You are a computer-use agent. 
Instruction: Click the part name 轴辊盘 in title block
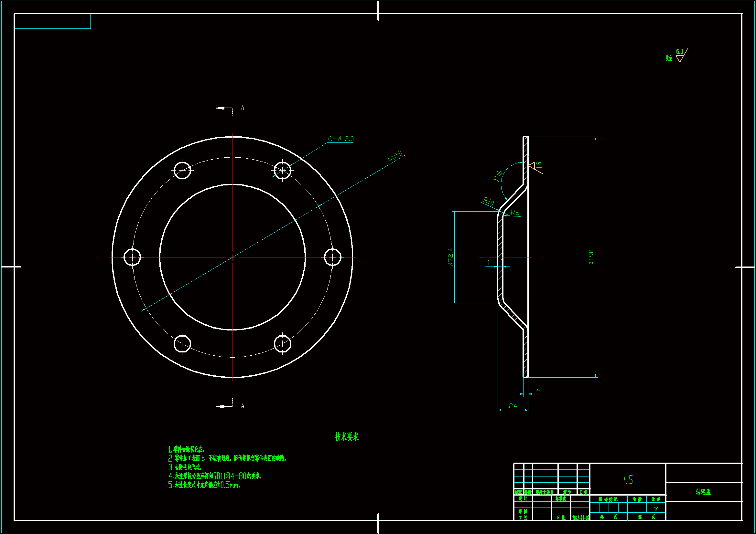pos(703,492)
